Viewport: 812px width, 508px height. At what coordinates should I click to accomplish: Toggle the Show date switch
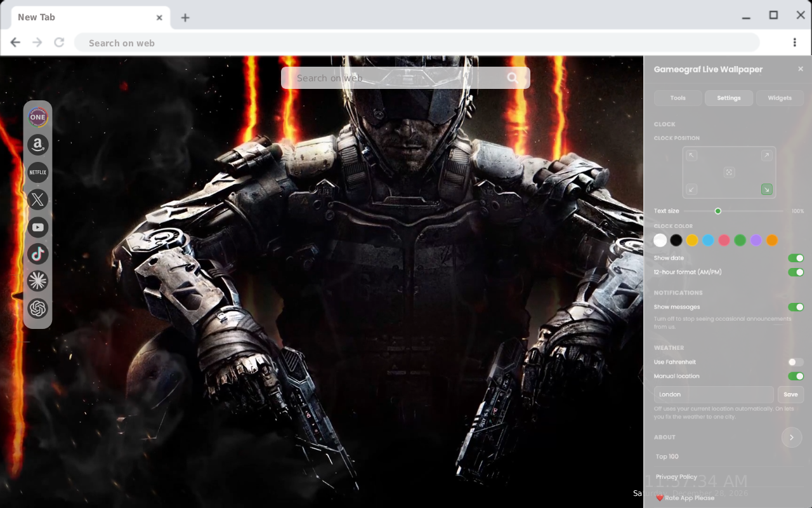tap(796, 258)
